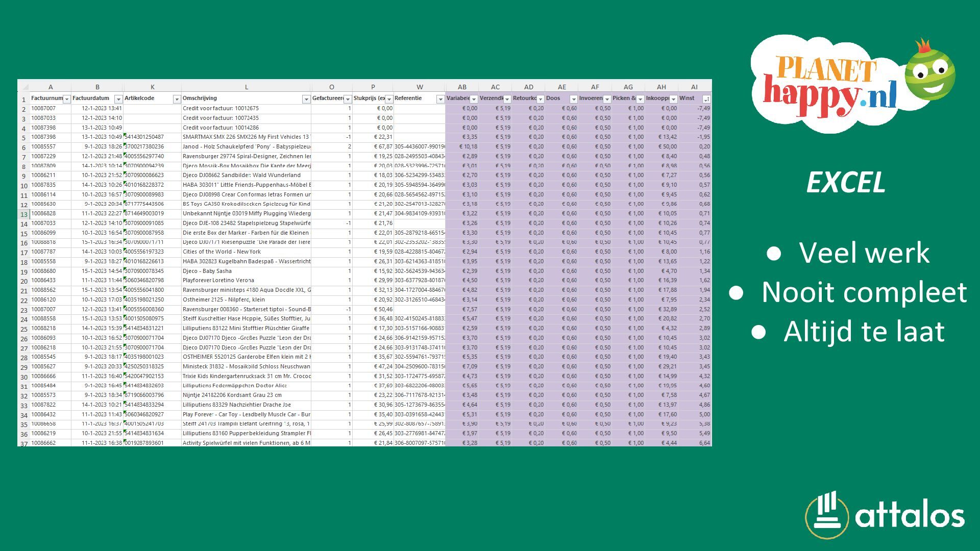Select row header 13

point(24,214)
